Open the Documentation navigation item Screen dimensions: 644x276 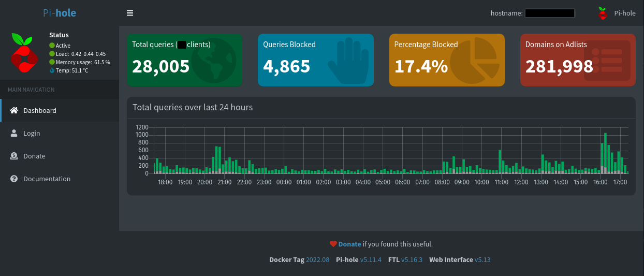(x=60, y=179)
